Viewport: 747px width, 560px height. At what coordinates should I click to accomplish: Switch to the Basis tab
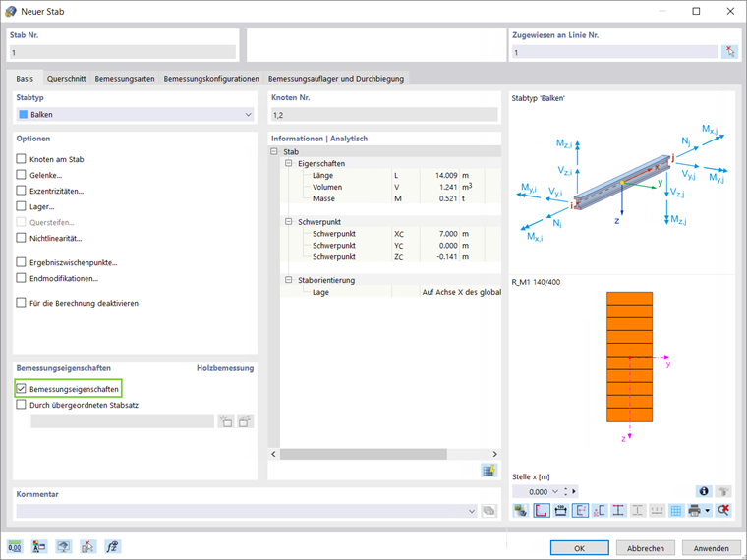coord(25,78)
